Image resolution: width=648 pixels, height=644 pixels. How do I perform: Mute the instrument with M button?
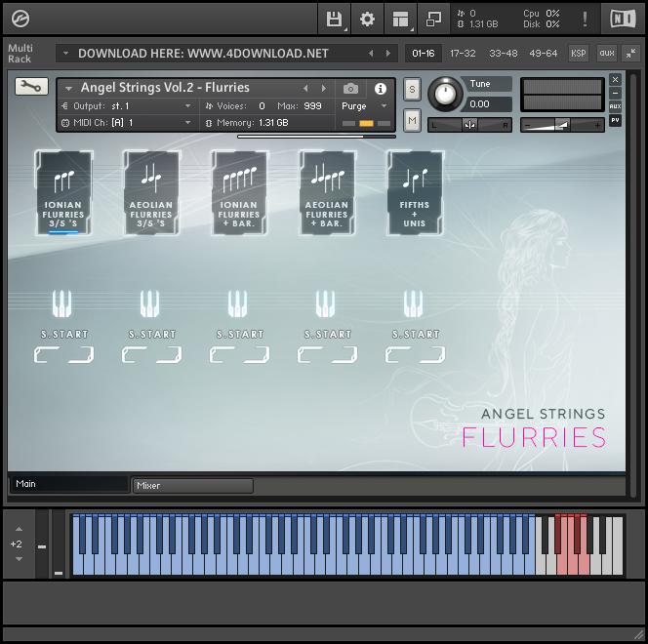point(412,120)
